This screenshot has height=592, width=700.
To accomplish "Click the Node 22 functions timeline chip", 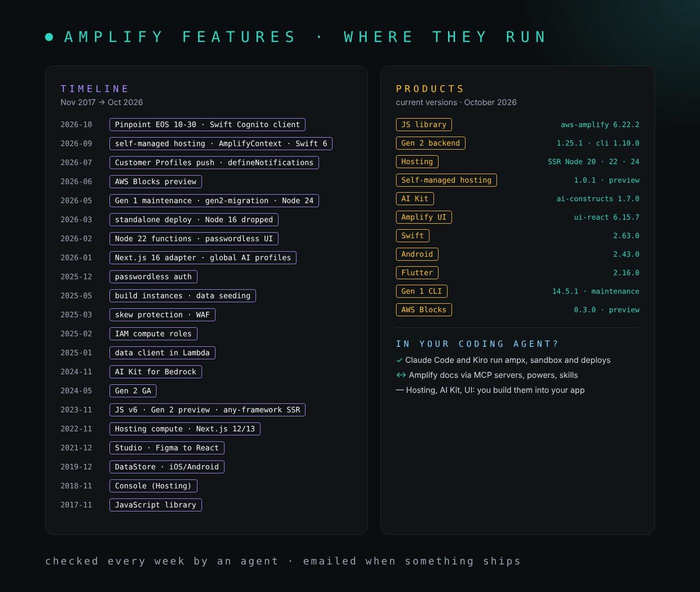I will [194, 239].
